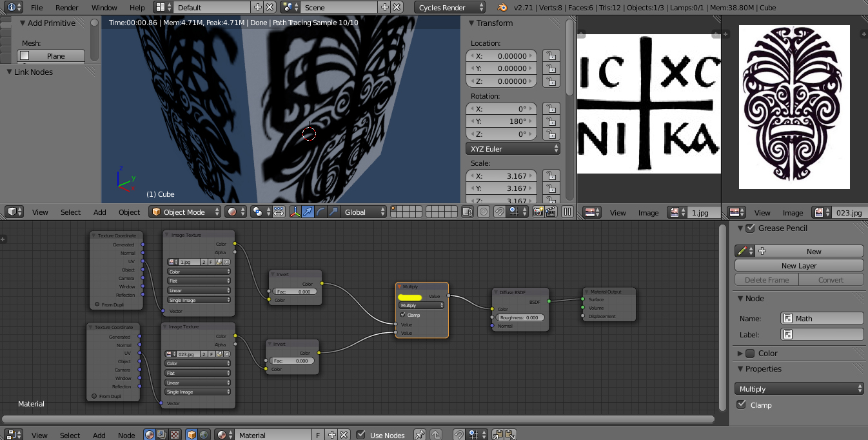Screen dimensions: 868x440
Task: Open the Object Mode dropdown
Action: click(185, 212)
